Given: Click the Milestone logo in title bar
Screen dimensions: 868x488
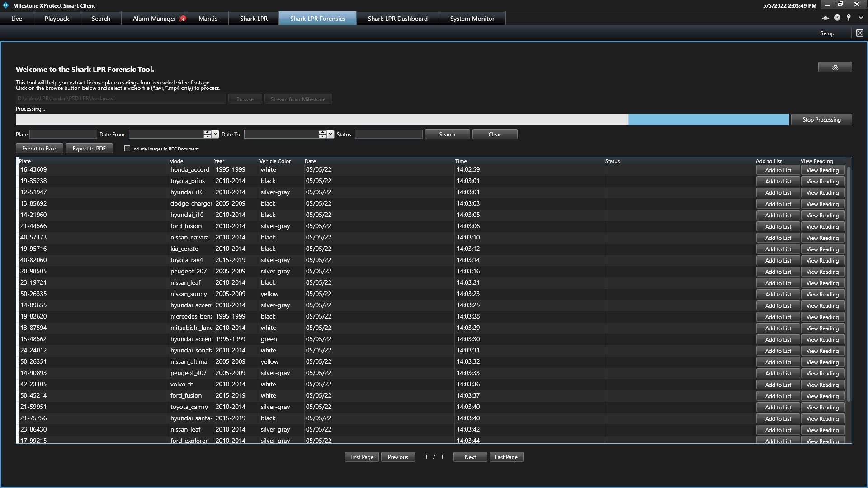Looking at the screenshot, I should (x=6, y=5).
